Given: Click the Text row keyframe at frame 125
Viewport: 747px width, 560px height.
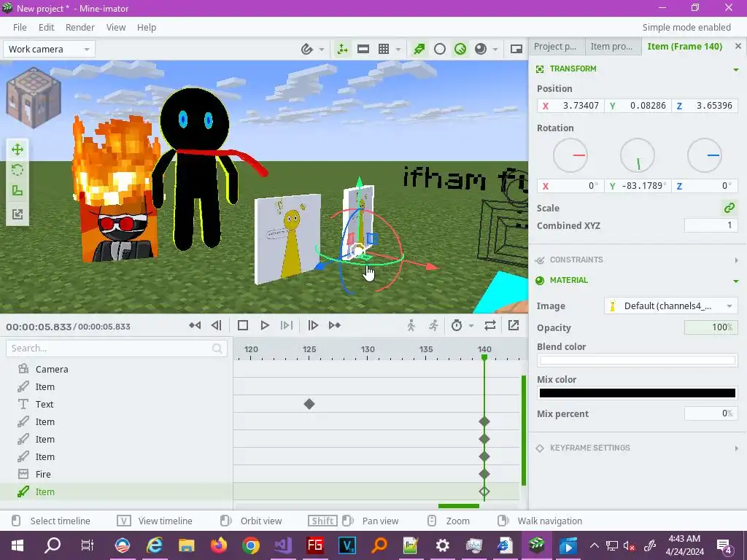Looking at the screenshot, I should (x=309, y=404).
